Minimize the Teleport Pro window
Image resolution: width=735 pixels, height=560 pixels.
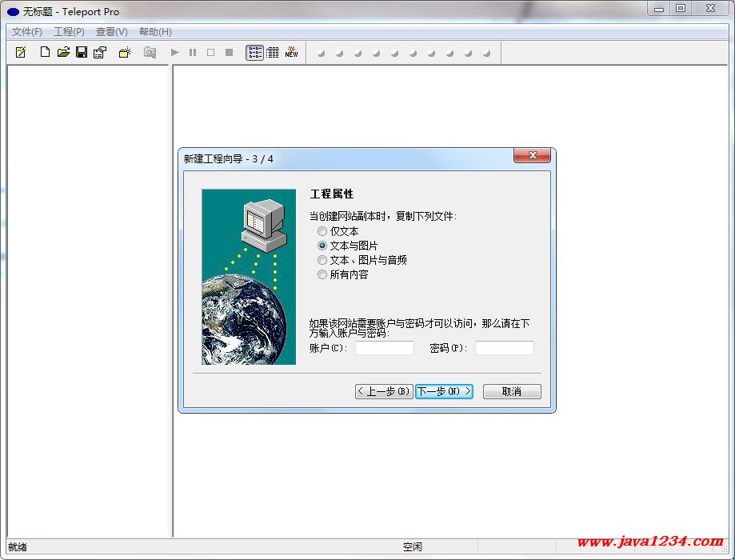[x=659, y=8]
